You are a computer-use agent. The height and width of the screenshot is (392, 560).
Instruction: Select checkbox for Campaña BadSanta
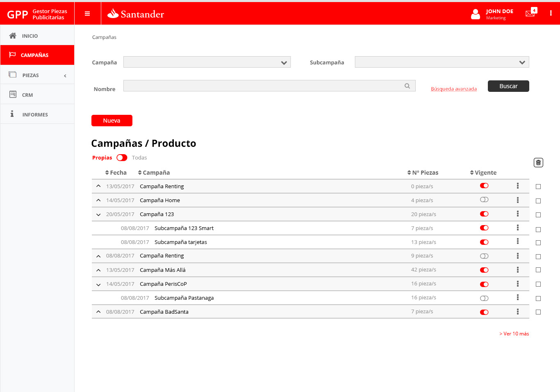pos(538,312)
